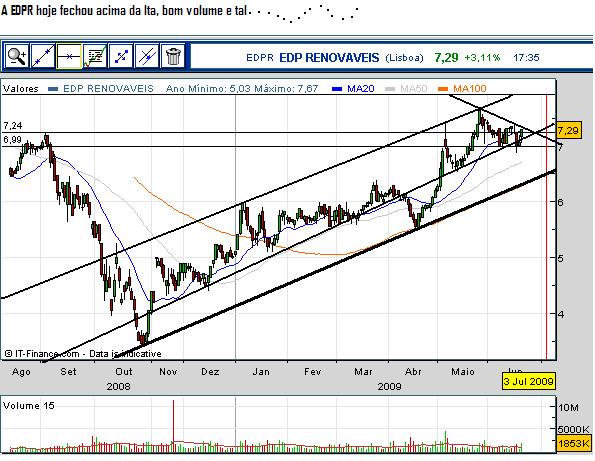Click the price axis label 4

tap(561, 315)
